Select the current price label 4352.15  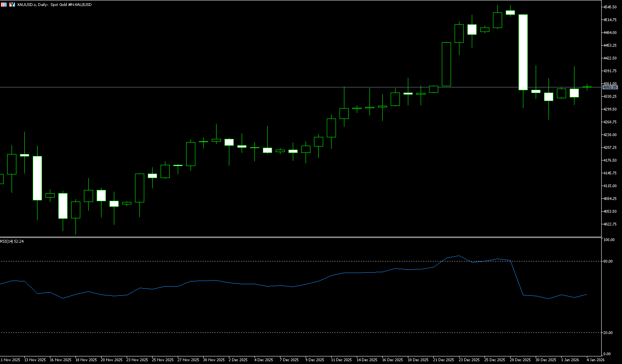tap(610, 87)
